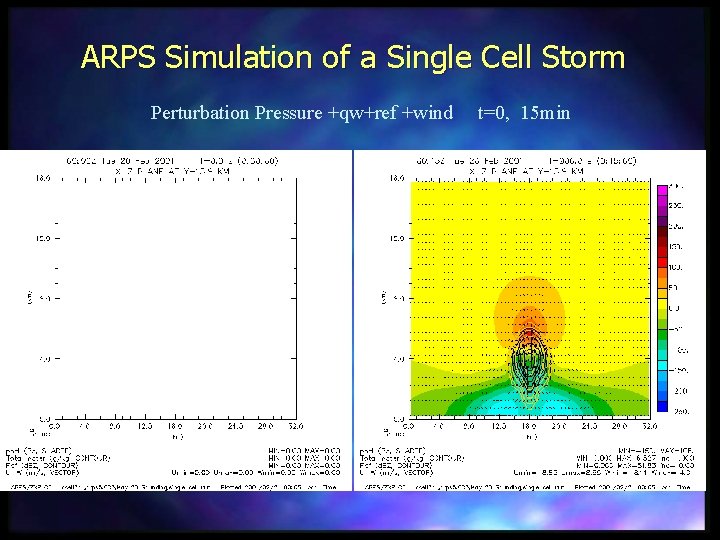Screen dimensions: 720x540
Task: Select the empty left plot at t=0
Action: tap(176, 298)
